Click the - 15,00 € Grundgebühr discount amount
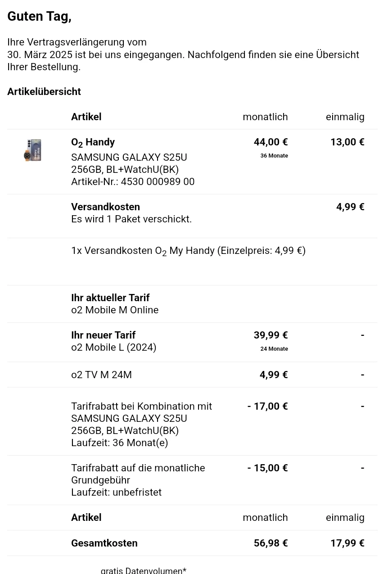392x574 pixels. click(x=268, y=468)
